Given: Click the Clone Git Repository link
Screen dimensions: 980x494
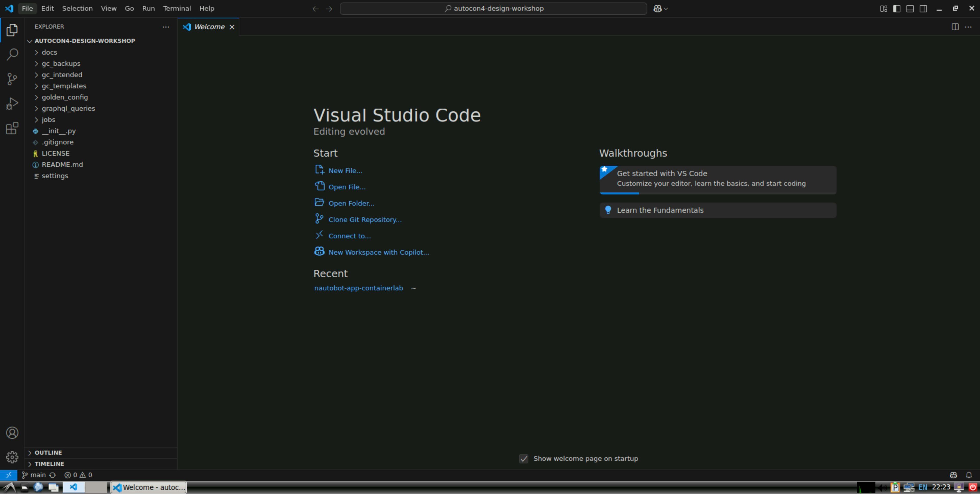Looking at the screenshot, I should [x=365, y=220].
